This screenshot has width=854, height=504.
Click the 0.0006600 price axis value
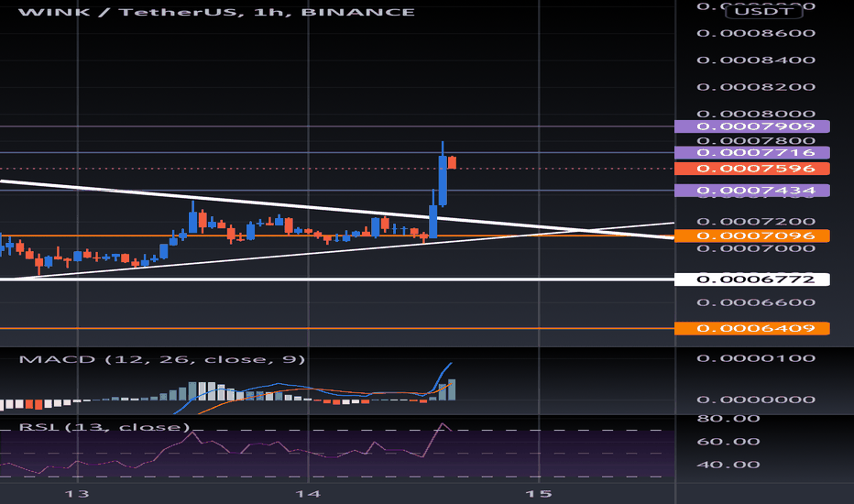pos(756,302)
